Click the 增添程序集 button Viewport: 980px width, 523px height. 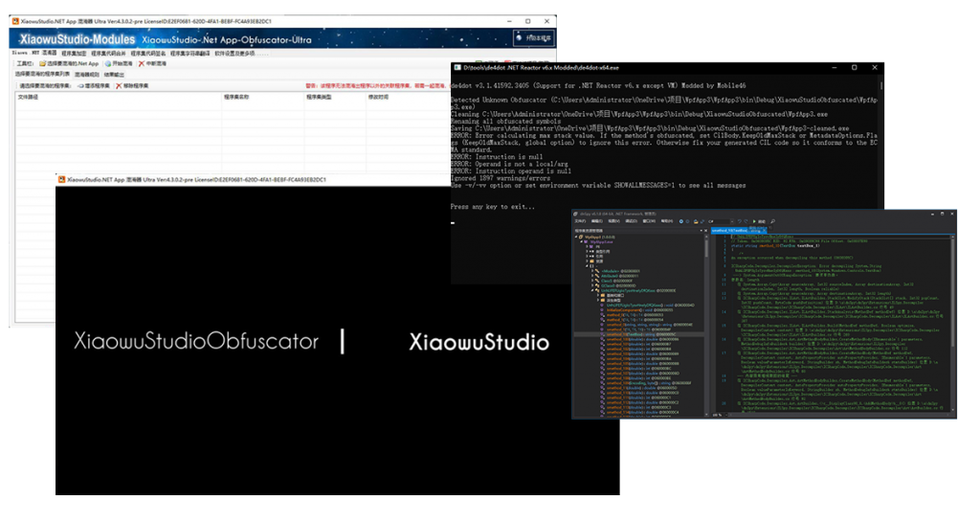click(93, 85)
